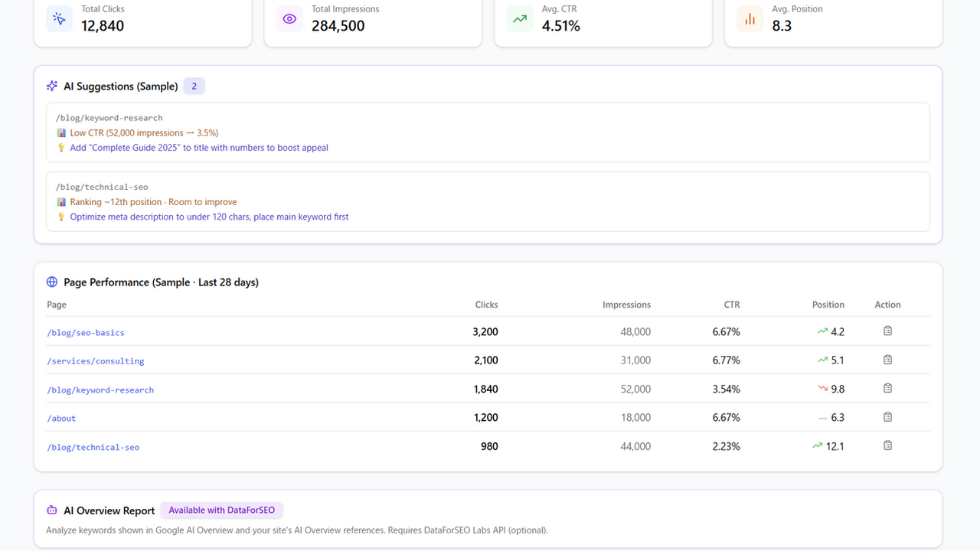This screenshot has height=551, width=980.
Task: Click upward trend icon next to 12.1
Action: (818, 445)
